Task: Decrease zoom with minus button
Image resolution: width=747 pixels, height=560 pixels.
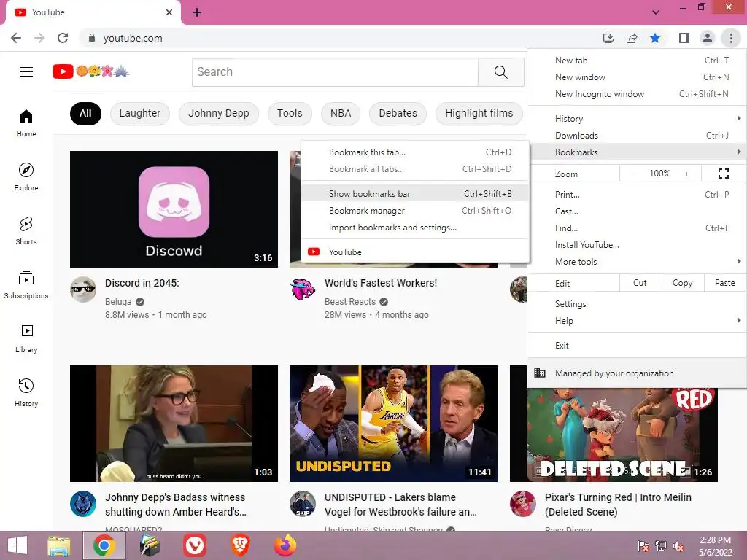Action: pyautogui.click(x=633, y=174)
